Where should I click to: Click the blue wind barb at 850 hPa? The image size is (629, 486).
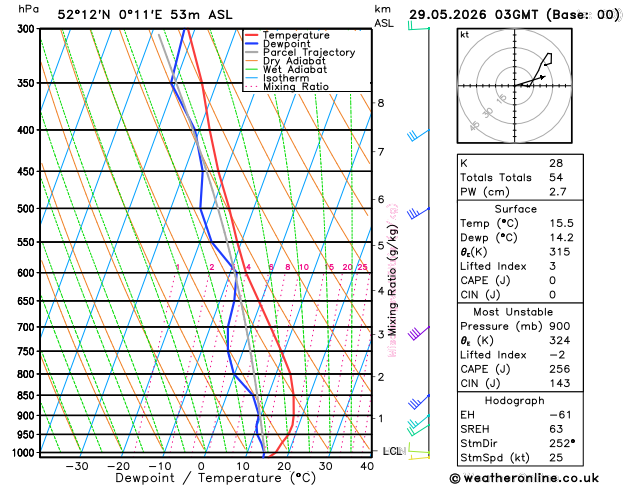[x=419, y=402]
